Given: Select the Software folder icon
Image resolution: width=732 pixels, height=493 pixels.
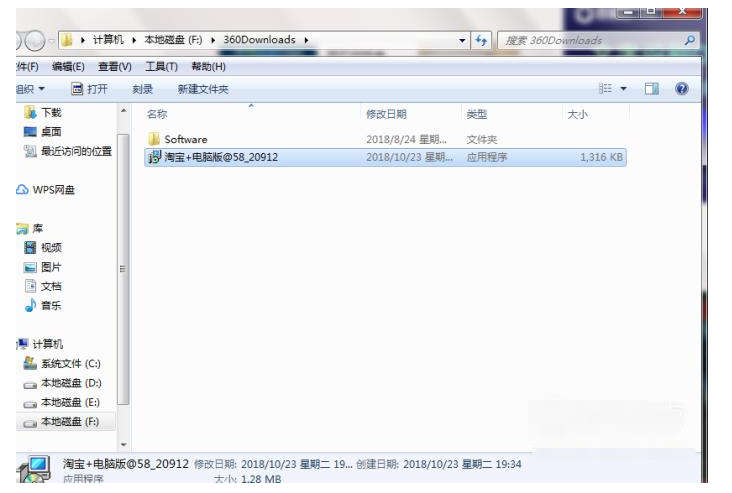Looking at the screenshot, I should tap(154, 139).
